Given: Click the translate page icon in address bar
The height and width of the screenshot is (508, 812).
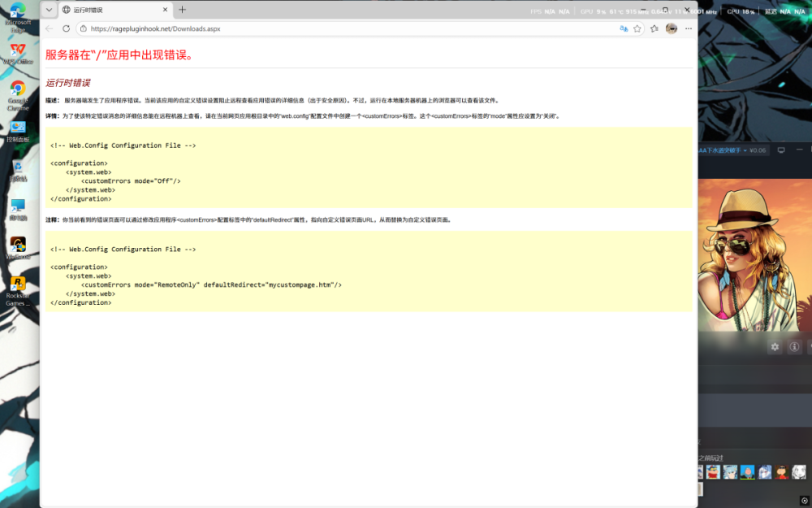Looking at the screenshot, I should pos(624,28).
